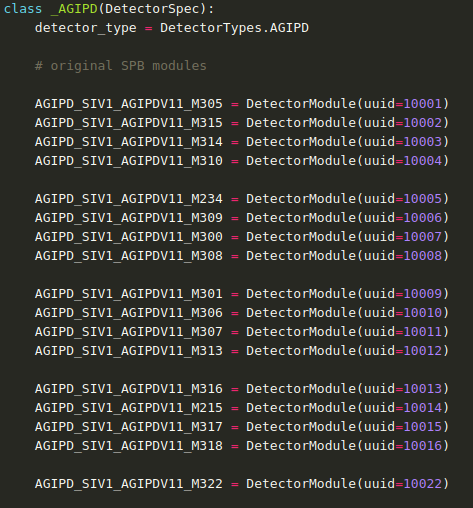The width and height of the screenshot is (473, 508).
Task: Click DetectorModule on the M318 line
Action: pos(301,446)
